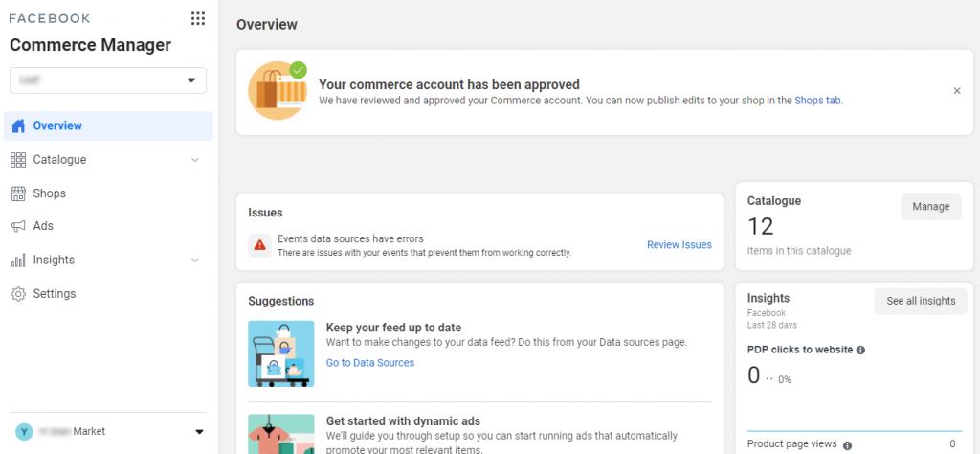Click the Ads megaphone icon
Screen dimensions: 980x454
coord(18,226)
